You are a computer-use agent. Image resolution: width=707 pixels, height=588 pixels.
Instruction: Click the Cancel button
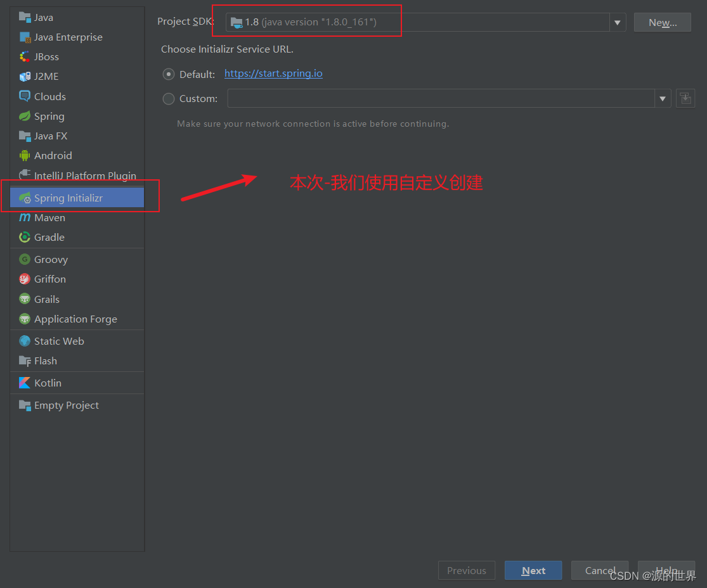tap(600, 570)
